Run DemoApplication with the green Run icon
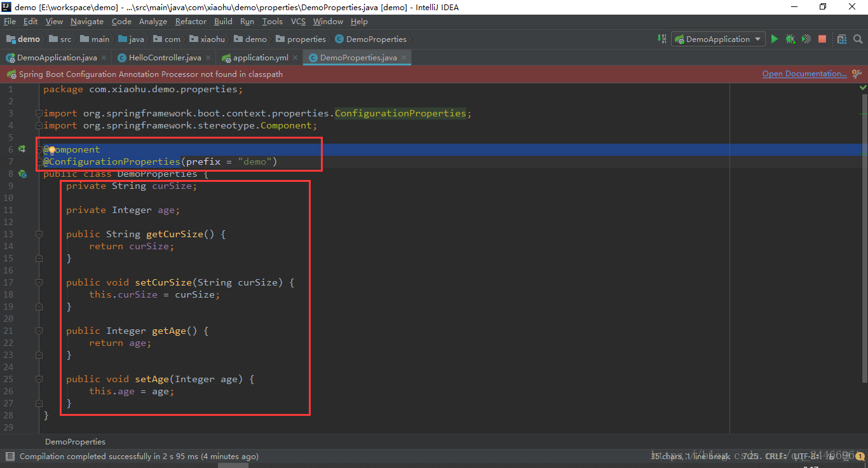 point(775,39)
